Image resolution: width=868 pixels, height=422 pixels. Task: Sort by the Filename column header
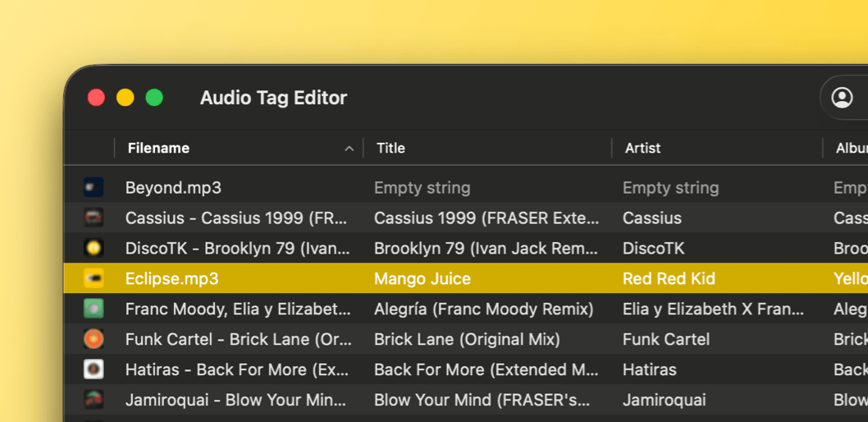pyautogui.click(x=158, y=148)
